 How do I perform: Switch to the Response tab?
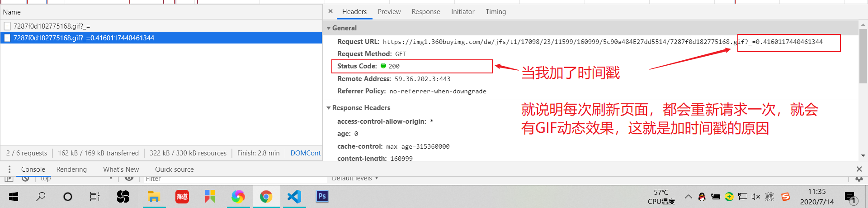[426, 12]
